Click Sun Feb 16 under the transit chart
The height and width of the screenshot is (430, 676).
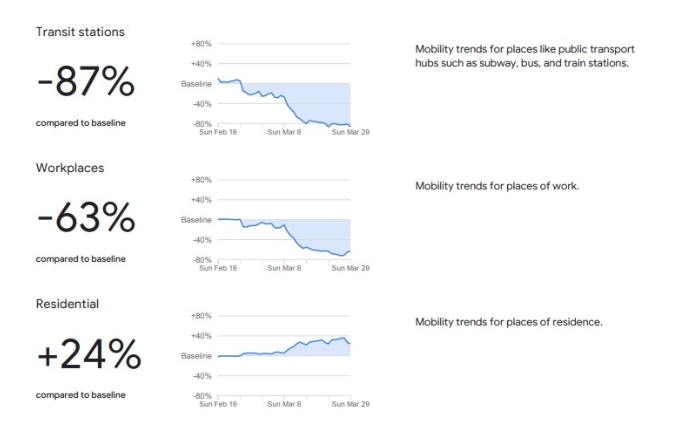tap(218, 132)
